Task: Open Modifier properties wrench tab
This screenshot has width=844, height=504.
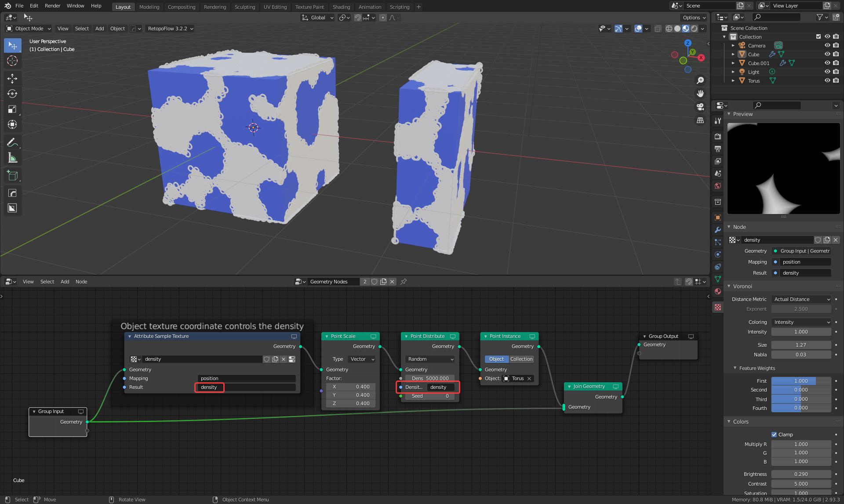Action: coord(718,230)
